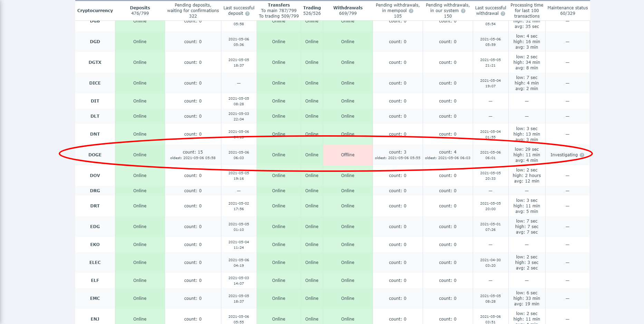Image resolution: width=644 pixels, height=324 pixels.
Task: Select ELF last deposit "2021-05-03 14:07"
Action: 239,281
